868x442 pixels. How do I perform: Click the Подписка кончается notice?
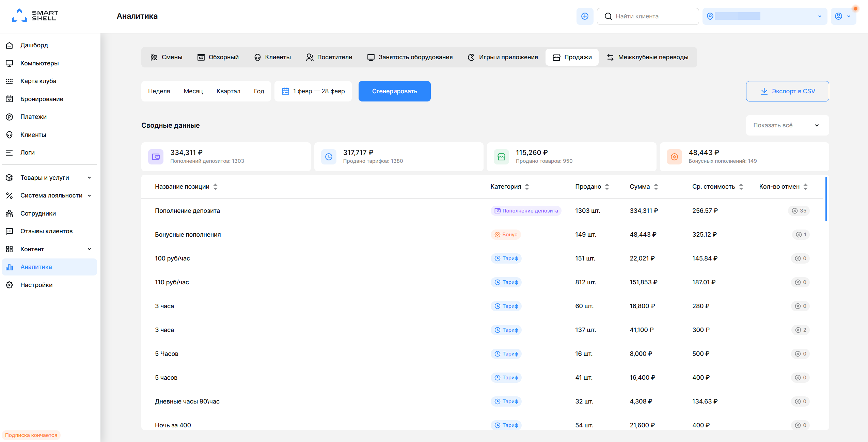(x=31, y=435)
